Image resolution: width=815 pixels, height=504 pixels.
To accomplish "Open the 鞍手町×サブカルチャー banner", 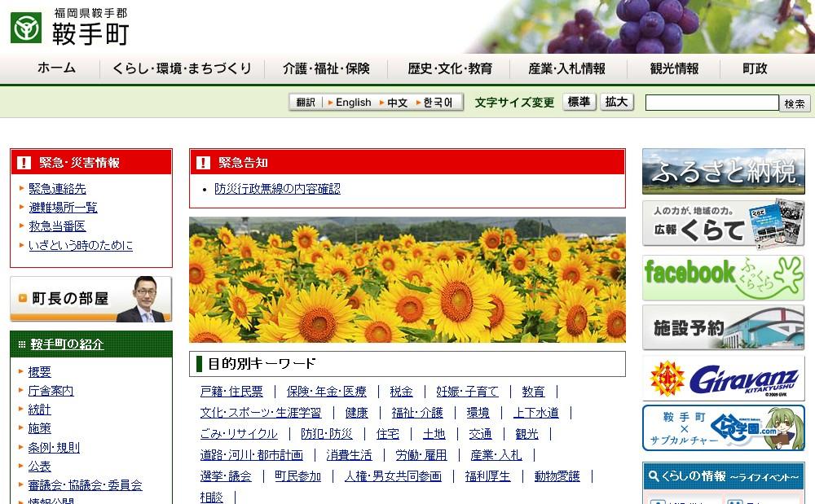I will (x=723, y=428).
